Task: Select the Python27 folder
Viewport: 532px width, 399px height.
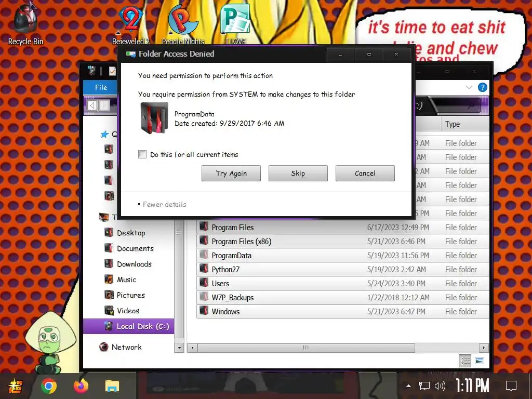Action: pyautogui.click(x=343, y=270)
